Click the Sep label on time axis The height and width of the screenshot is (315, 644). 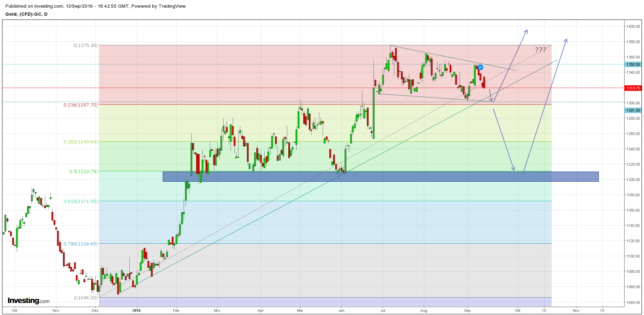467,310
